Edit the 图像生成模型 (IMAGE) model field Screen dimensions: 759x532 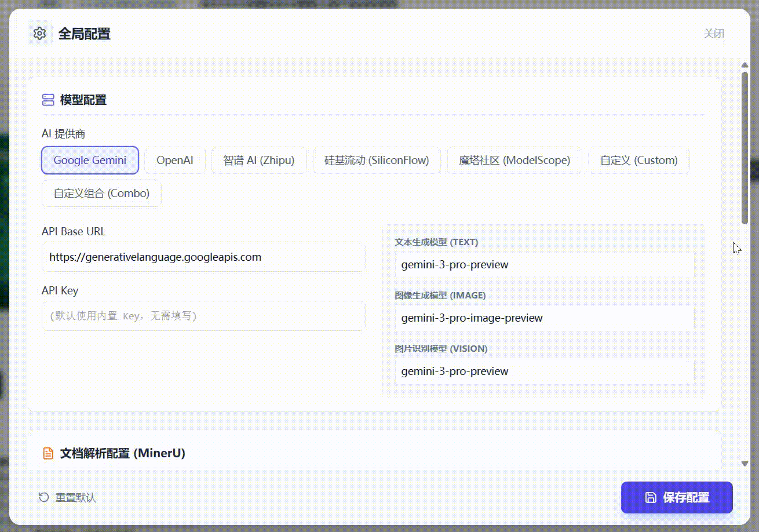click(545, 318)
